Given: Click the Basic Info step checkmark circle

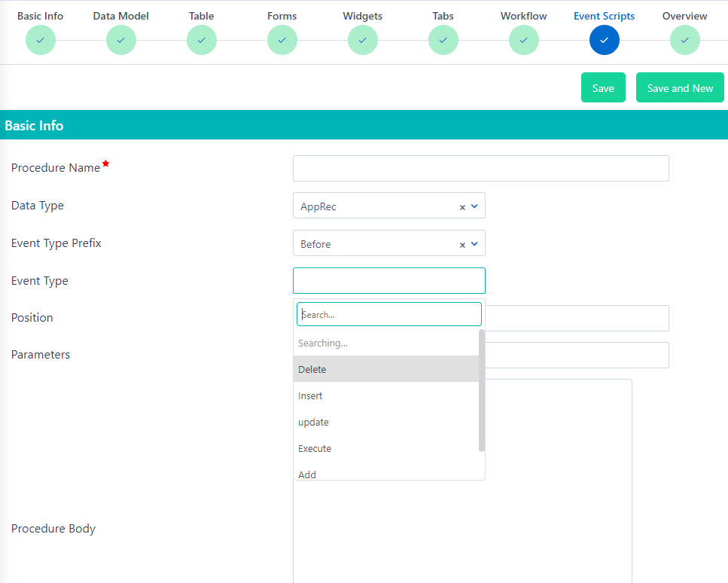Looking at the screenshot, I should [41, 40].
